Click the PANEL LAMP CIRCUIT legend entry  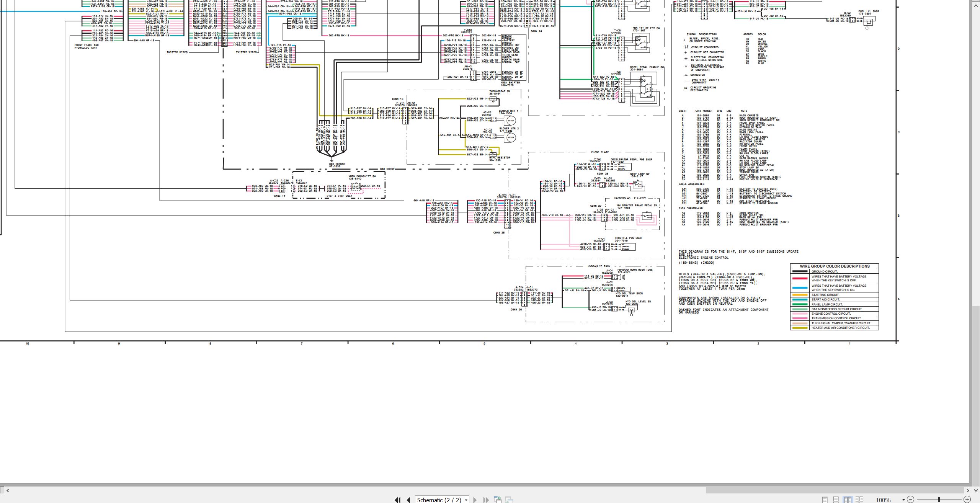coord(827,304)
